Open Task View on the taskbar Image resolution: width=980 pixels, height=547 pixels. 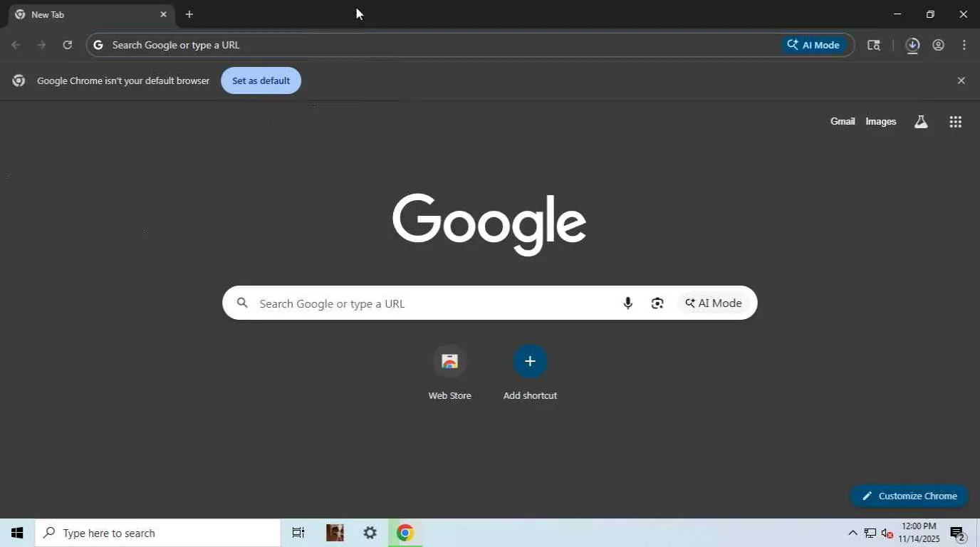298,533
